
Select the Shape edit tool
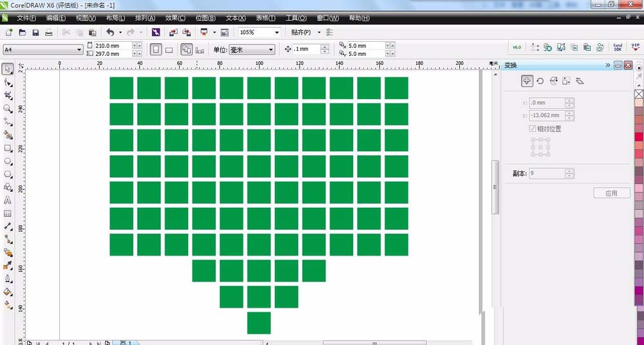click(x=8, y=82)
